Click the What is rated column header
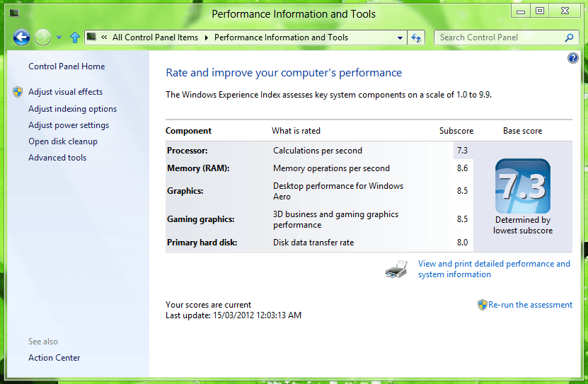Viewport: 588px width, 384px height. [296, 131]
